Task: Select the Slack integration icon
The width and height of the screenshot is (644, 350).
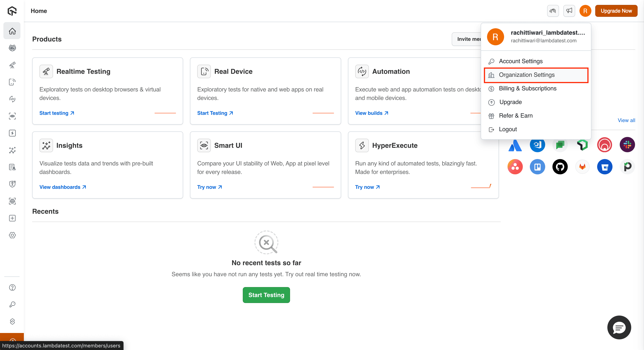Action: point(627,145)
